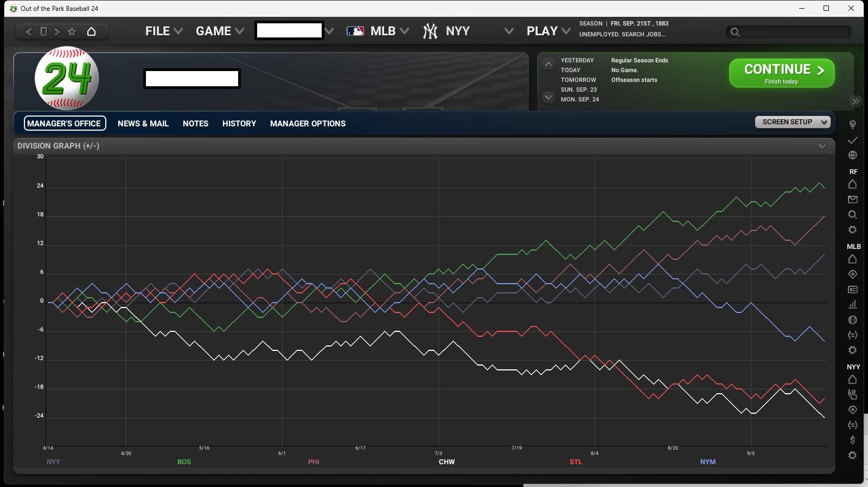Open MANAGER OPTIONS
This screenshot has width=868, height=487.
click(308, 124)
